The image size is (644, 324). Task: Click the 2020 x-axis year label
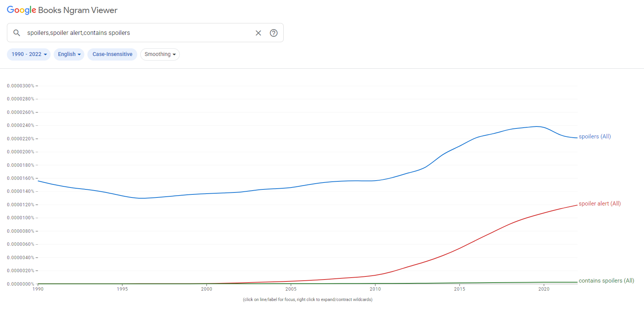544,289
